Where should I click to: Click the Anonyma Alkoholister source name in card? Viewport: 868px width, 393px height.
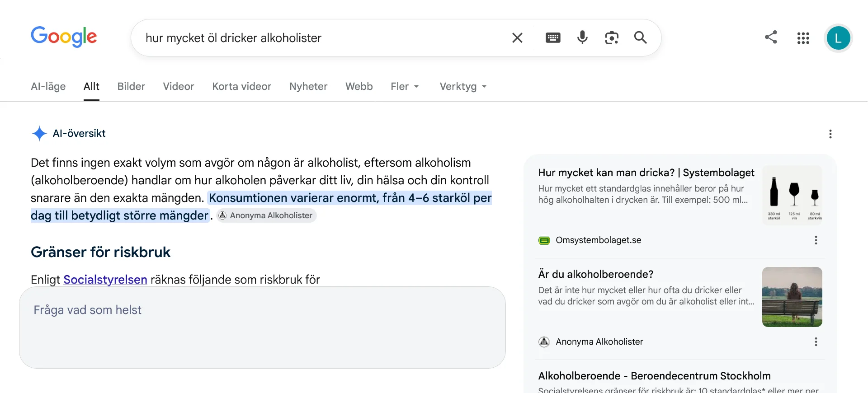pos(599,342)
